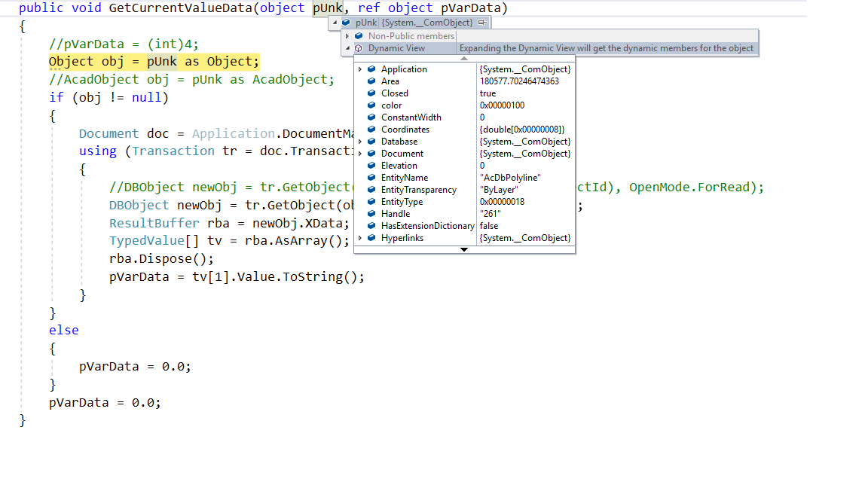The height and width of the screenshot is (488, 868).
Task: Expand the Application property row
Action: (360, 69)
